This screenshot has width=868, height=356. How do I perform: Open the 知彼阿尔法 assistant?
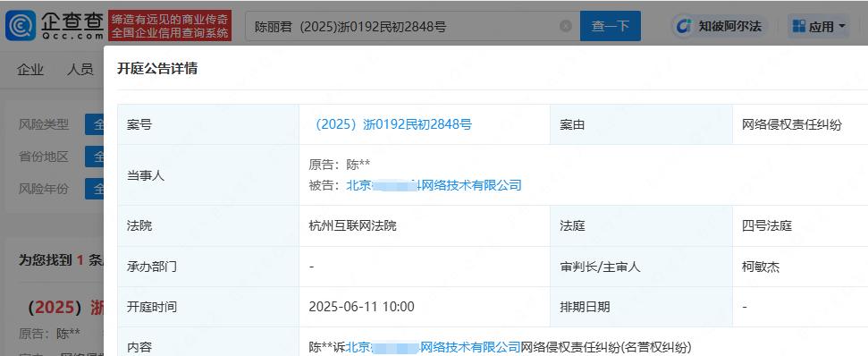[720, 26]
